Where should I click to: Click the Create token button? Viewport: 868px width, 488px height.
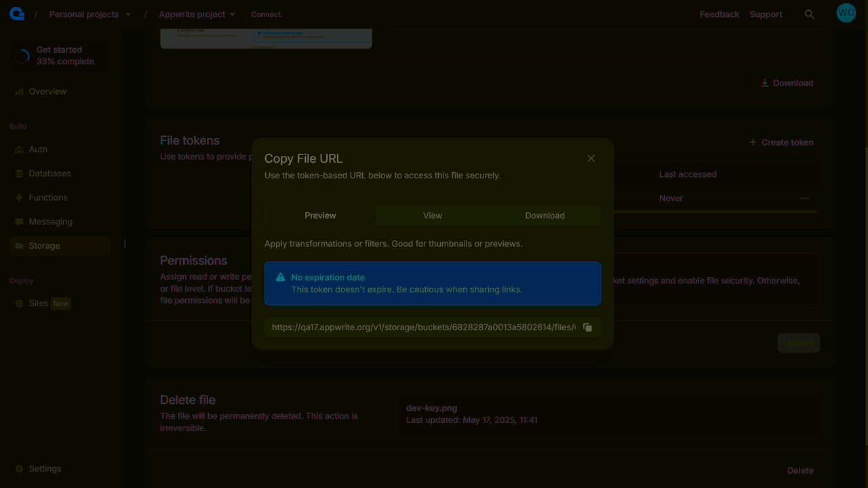[781, 142]
